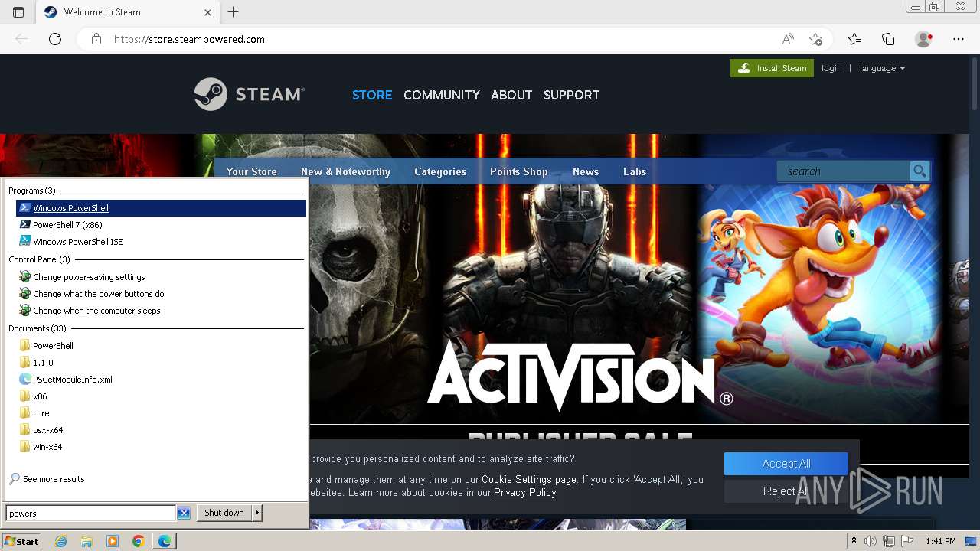Launch Windows PowerShell from search results

[161, 208]
